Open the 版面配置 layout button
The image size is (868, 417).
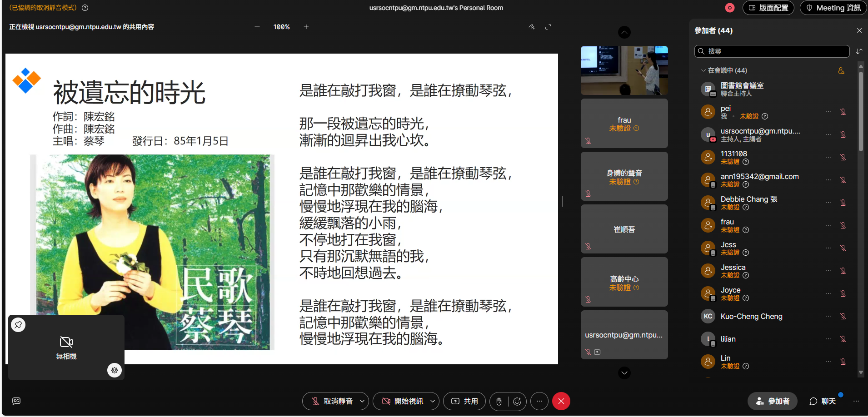tap(768, 8)
